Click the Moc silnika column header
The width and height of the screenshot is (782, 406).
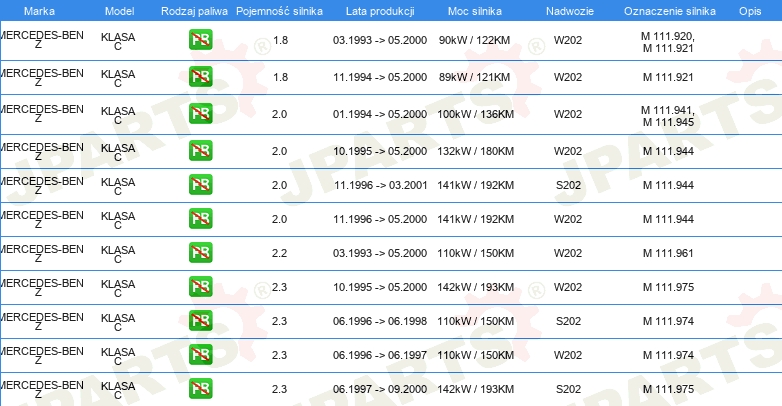pyautogui.click(x=475, y=11)
